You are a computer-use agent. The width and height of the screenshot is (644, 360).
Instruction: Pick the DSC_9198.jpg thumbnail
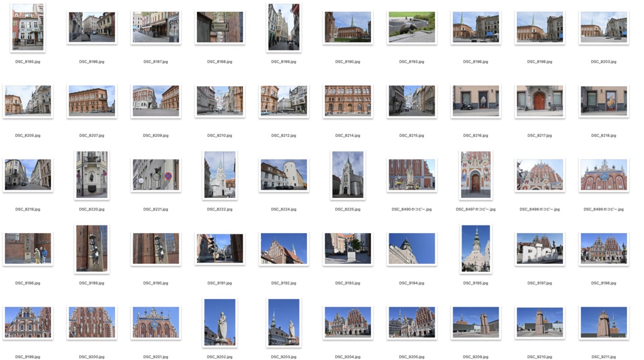click(x=604, y=248)
